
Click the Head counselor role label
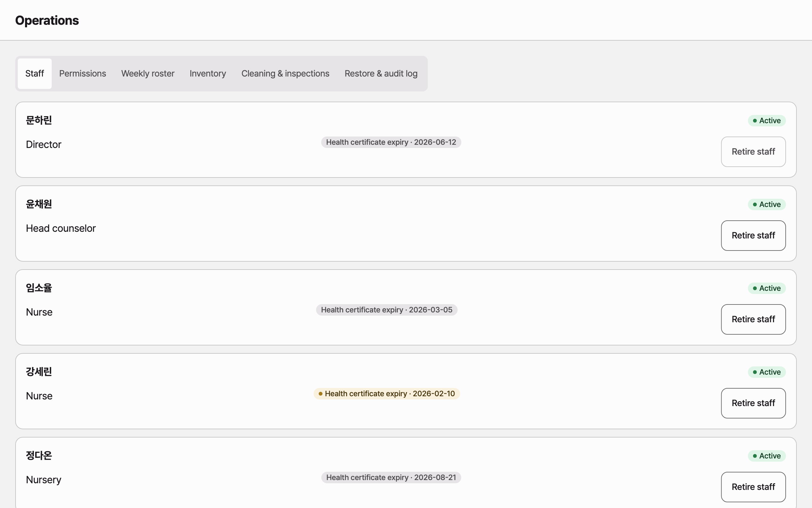[61, 229]
